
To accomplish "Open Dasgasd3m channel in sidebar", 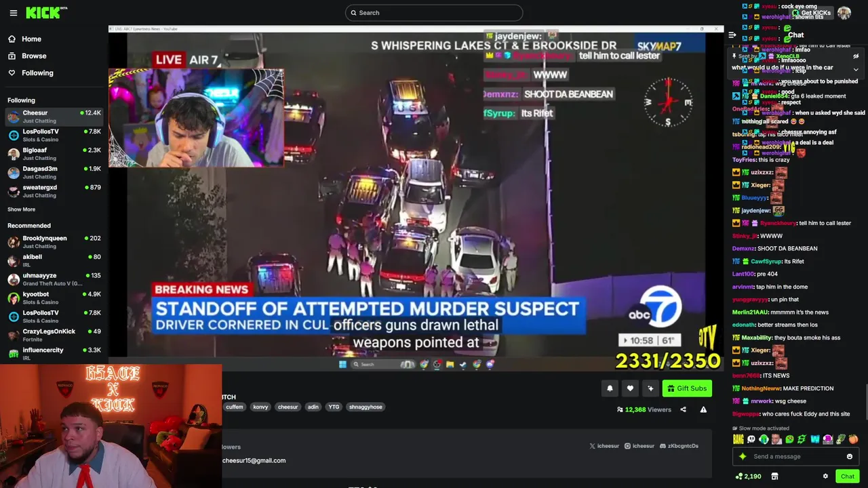I will (54, 172).
